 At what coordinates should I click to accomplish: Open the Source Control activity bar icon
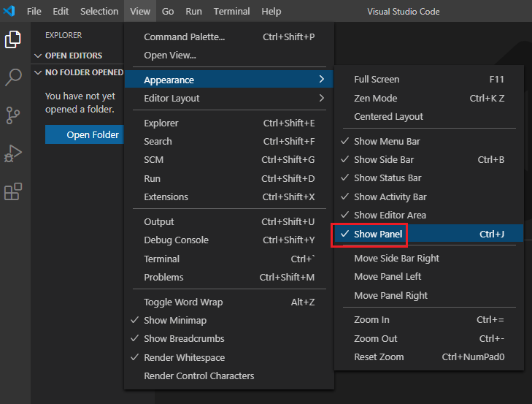[x=13, y=115]
